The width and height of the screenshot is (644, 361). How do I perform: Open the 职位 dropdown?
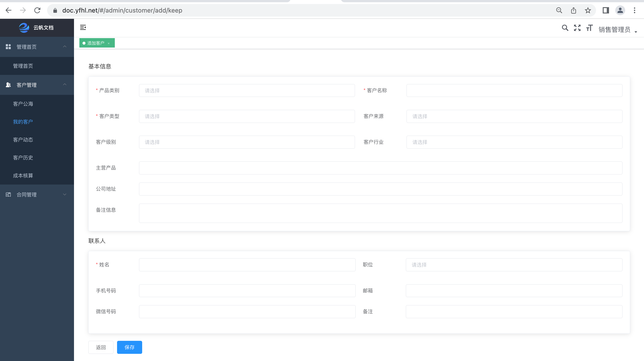[514, 265]
